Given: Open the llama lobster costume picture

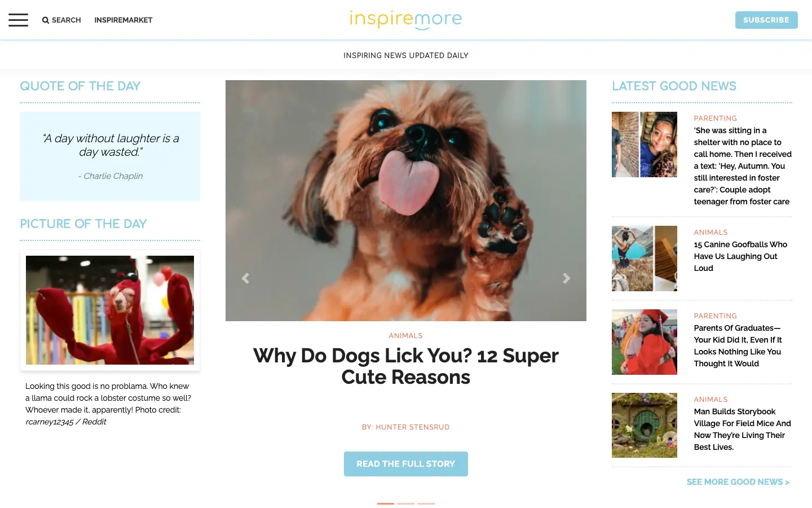Looking at the screenshot, I should (x=110, y=310).
